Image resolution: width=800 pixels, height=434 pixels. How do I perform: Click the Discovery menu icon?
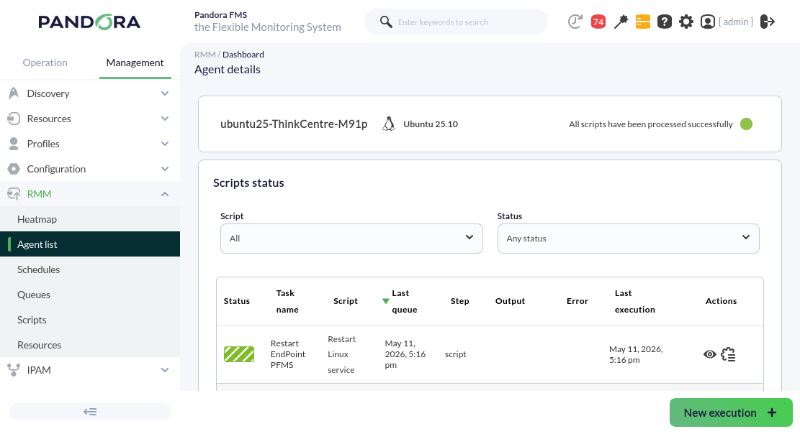(x=14, y=93)
